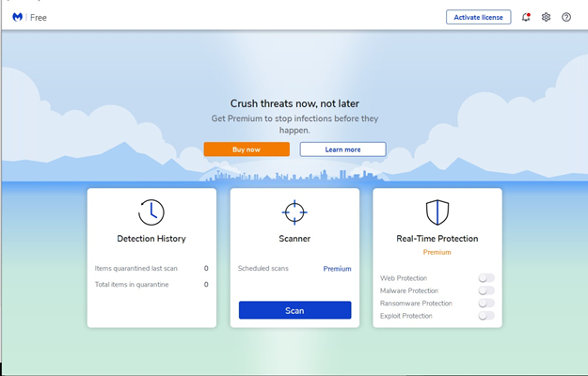Click 'Items quarantined last scan' row
Image resolution: width=588 pixels, height=376 pixels.
(151, 268)
